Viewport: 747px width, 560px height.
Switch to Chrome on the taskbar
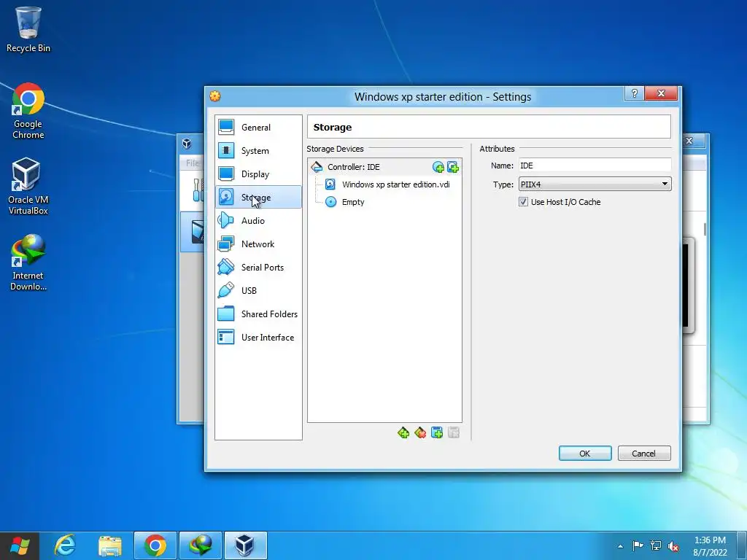(155, 545)
